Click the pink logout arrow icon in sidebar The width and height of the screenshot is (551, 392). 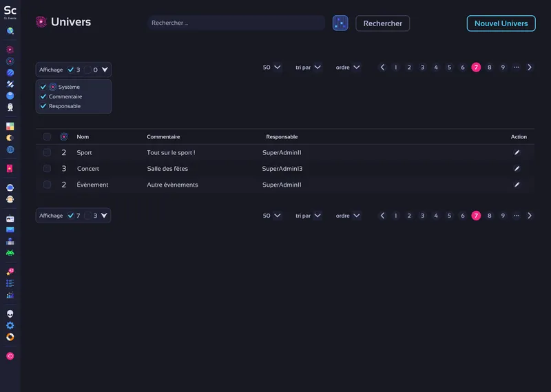pos(10,356)
